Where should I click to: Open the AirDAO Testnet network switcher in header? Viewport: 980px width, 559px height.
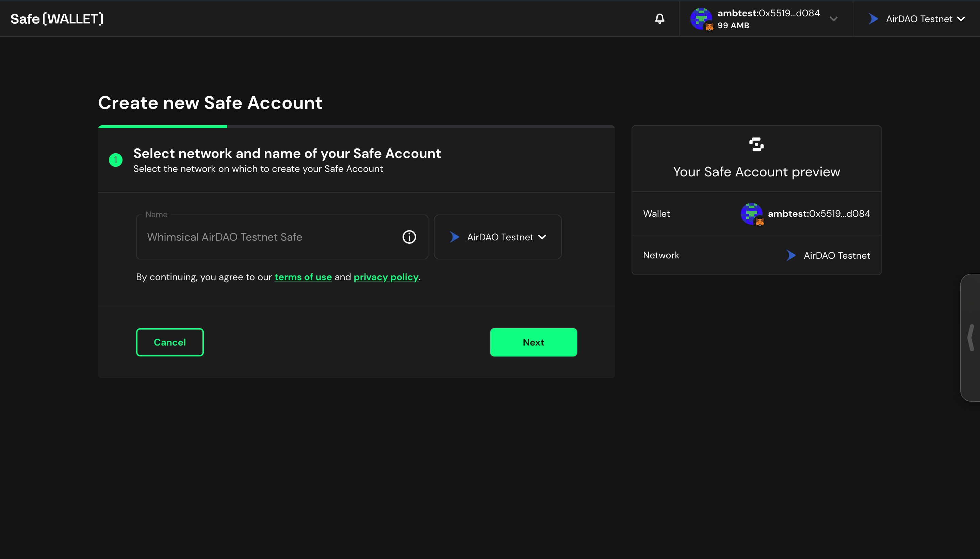click(x=917, y=18)
